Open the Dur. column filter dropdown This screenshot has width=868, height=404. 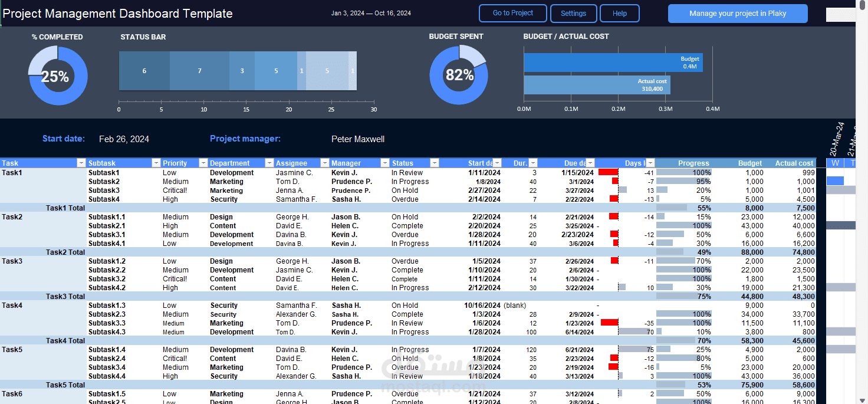533,163
